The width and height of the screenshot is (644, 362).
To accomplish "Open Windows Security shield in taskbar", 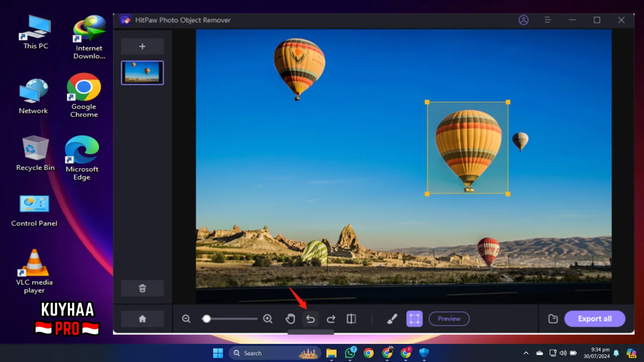I will 424,353.
